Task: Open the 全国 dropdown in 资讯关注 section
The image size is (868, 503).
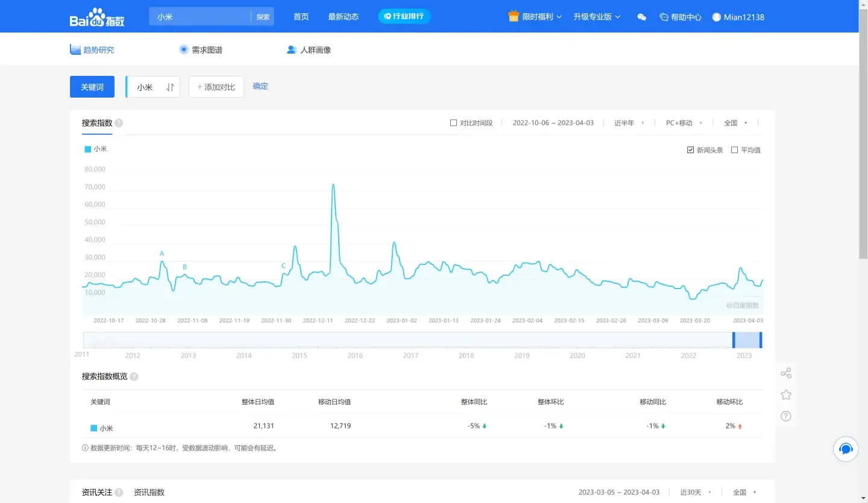Action: coord(744,492)
